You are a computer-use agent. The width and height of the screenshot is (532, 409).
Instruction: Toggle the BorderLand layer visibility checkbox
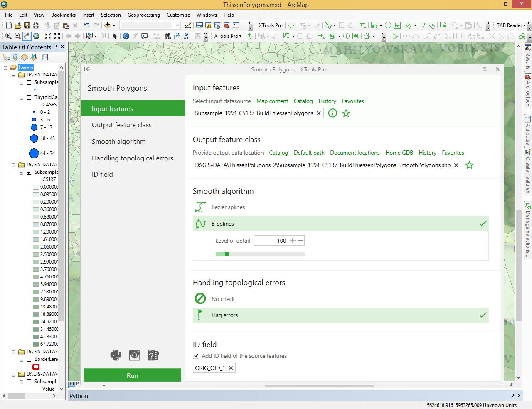29,359
